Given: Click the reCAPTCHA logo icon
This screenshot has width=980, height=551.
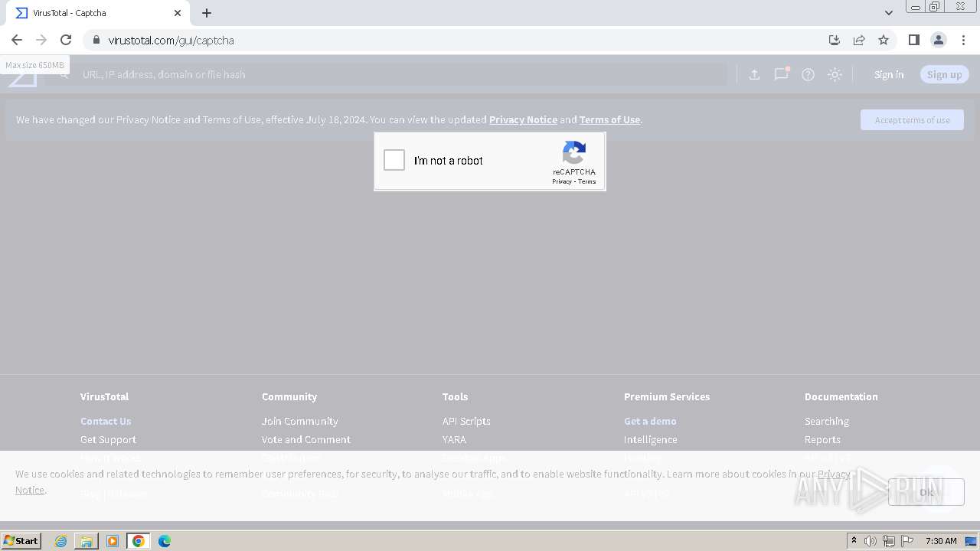Looking at the screenshot, I should tap(574, 152).
